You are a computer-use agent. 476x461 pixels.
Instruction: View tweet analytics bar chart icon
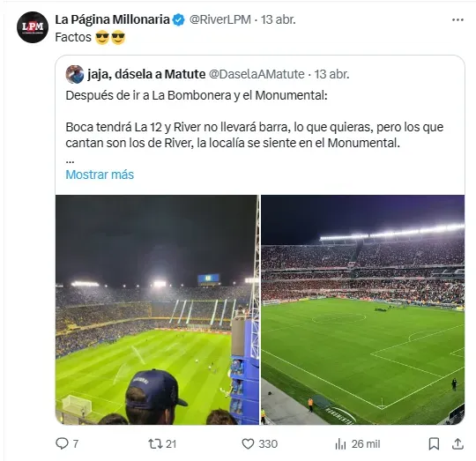340,444
